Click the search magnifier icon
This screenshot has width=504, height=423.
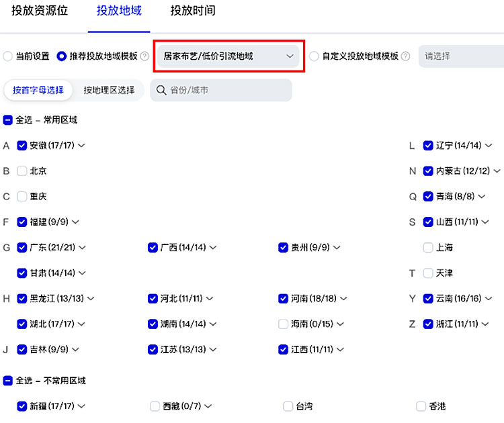click(161, 90)
